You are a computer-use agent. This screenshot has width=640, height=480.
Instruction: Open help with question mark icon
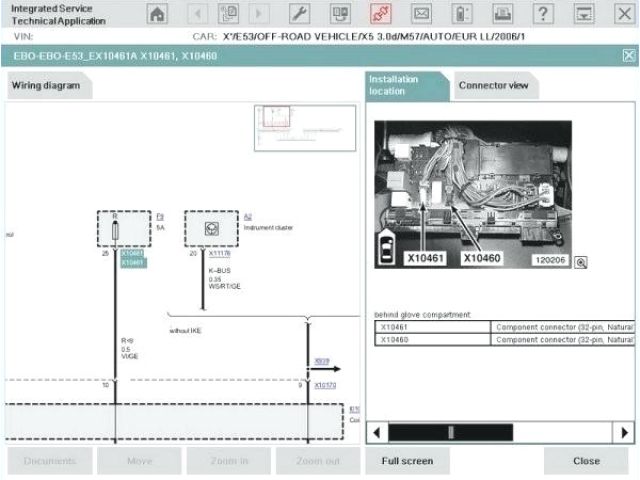[543, 14]
